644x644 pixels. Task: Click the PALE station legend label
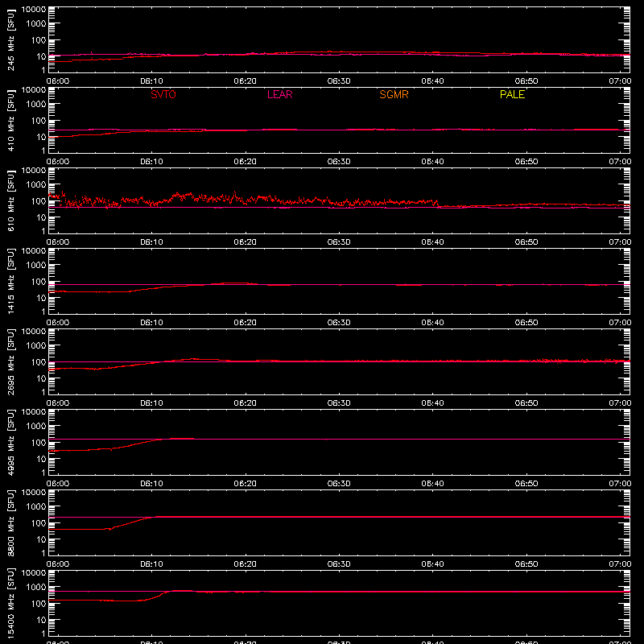(512, 94)
